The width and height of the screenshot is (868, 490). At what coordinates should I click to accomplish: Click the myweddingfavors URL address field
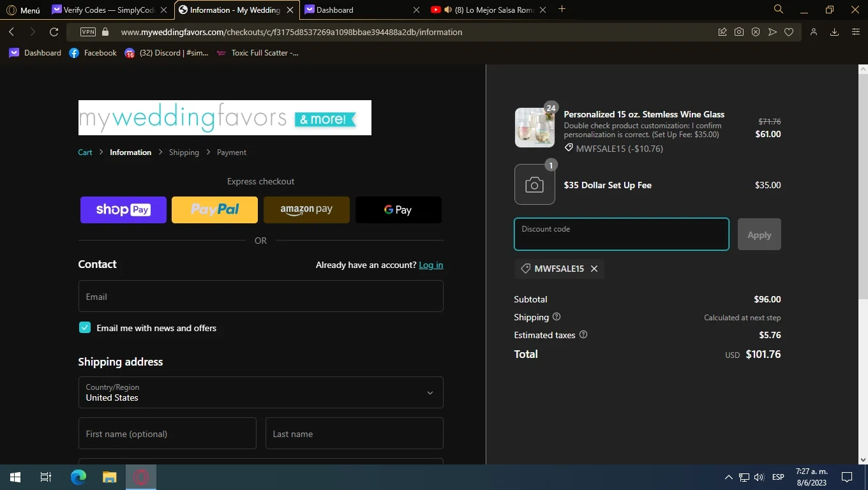291,32
